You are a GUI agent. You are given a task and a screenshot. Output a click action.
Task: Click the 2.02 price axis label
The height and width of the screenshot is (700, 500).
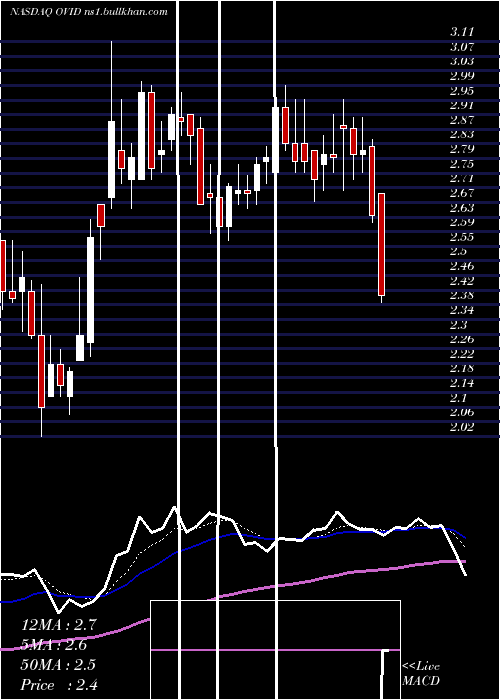[462, 427]
